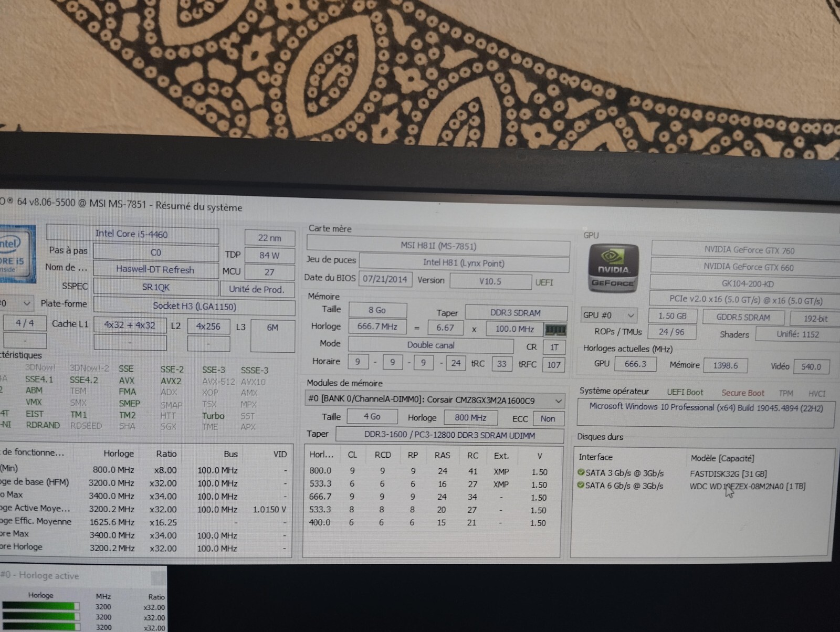Click the L2 cache value 4x256

click(208, 326)
